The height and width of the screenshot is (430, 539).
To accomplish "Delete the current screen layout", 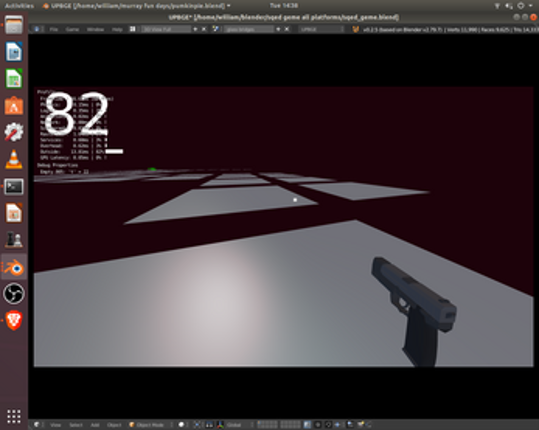I will click(x=204, y=29).
